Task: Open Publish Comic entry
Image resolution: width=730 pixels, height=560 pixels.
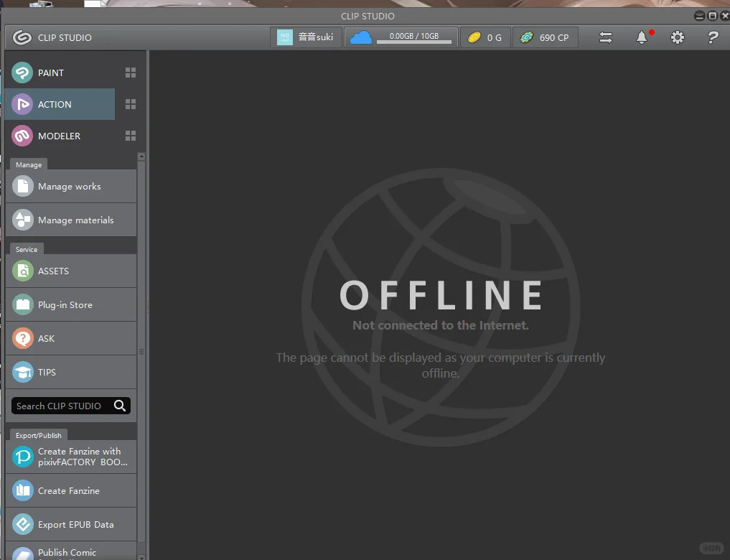Action: [x=71, y=551]
